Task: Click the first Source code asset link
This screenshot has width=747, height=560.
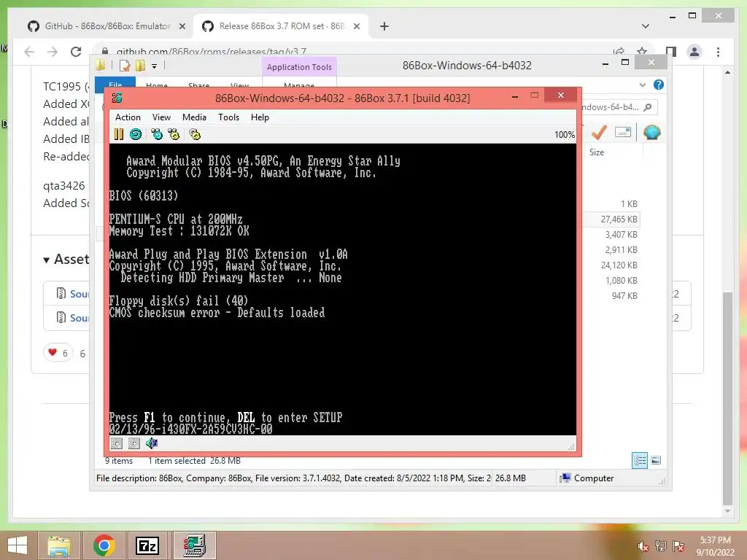Action: pyautogui.click(x=79, y=294)
